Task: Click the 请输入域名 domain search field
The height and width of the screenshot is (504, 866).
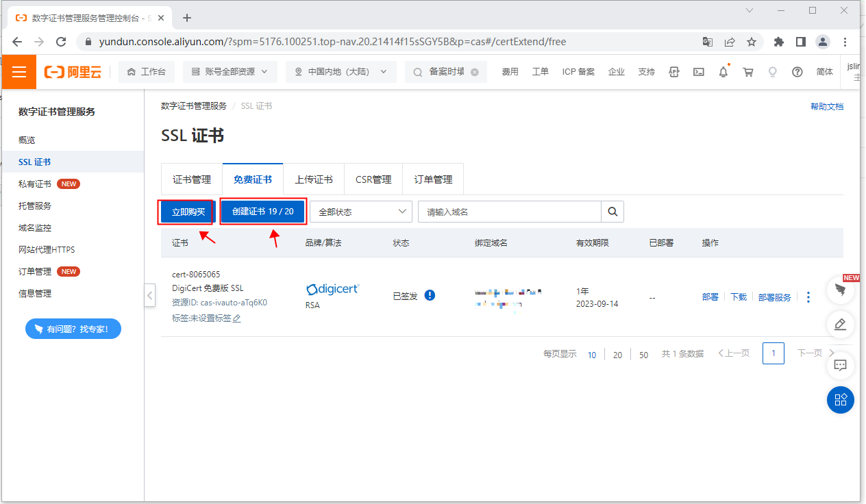Action: tap(510, 212)
